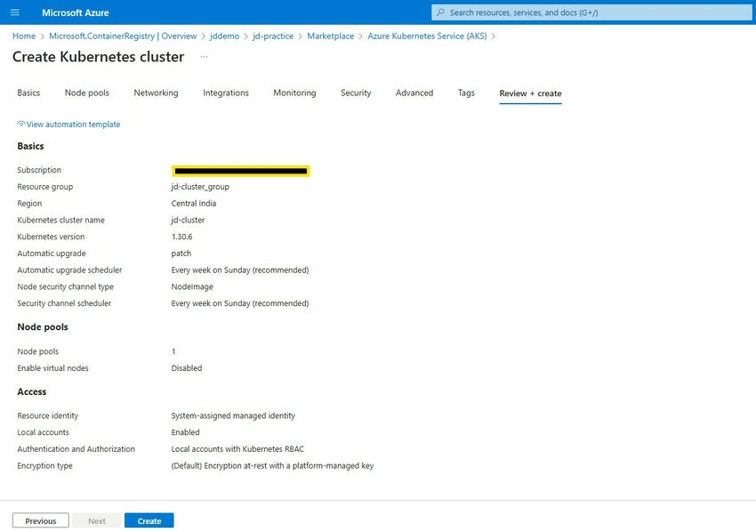
Task: Switch to the Basics tab
Action: [x=28, y=93]
